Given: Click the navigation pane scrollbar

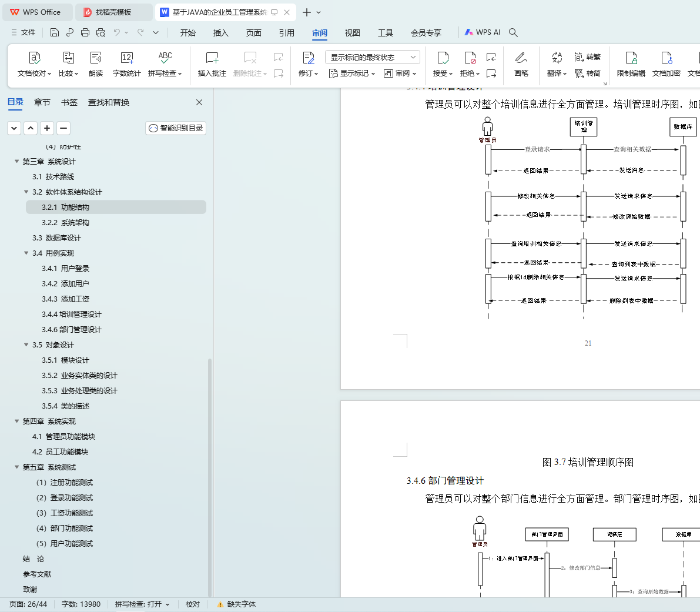Looking at the screenshot, I should 209,477.
